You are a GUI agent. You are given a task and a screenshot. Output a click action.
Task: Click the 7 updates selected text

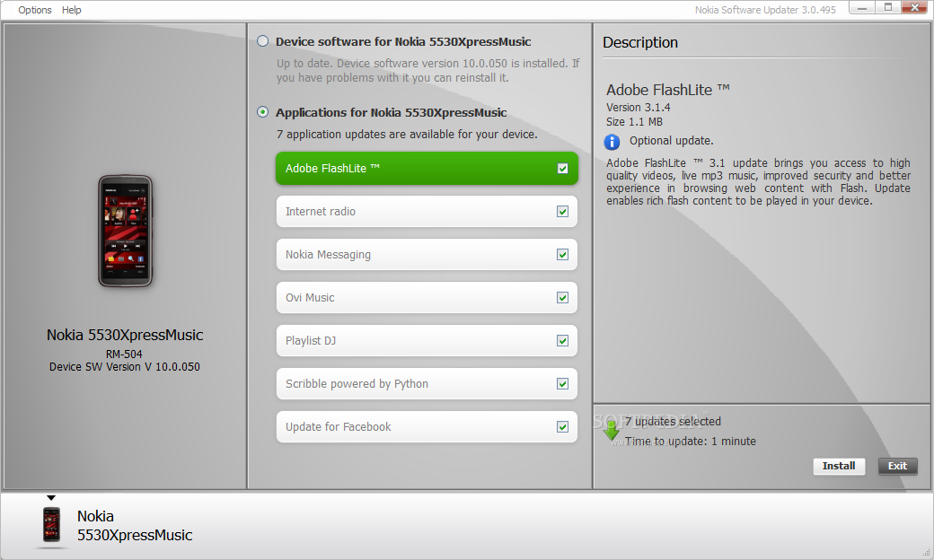pos(673,421)
